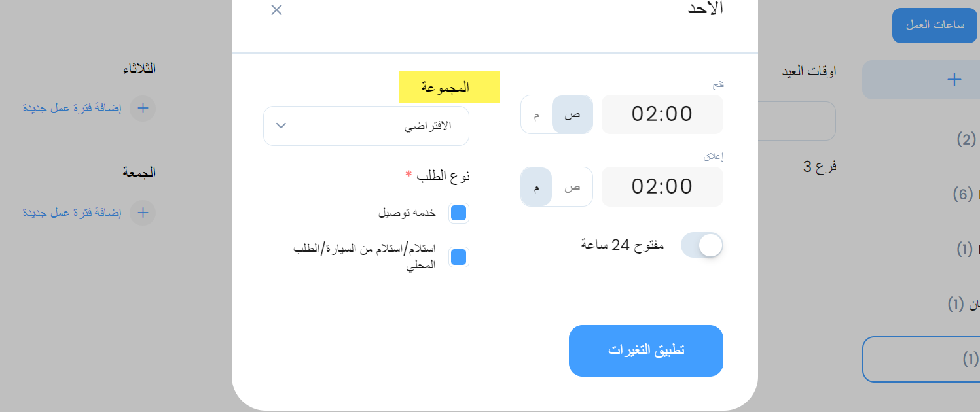Click the تطبيق التغيرات button
The image size is (980, 412).
(646, 351)
